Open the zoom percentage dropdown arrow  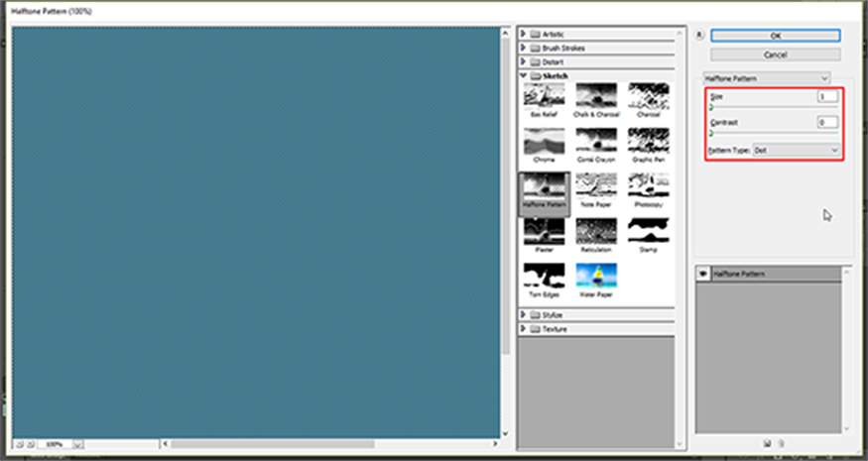78,444
